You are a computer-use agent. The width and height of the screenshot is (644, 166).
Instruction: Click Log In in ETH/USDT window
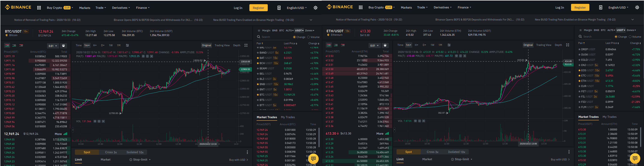coord(559,8)
